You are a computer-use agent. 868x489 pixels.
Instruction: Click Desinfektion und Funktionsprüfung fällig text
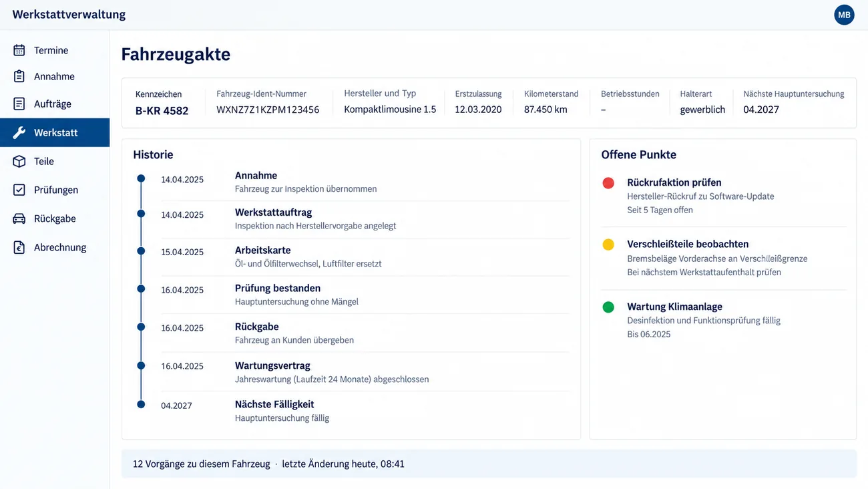704,320
